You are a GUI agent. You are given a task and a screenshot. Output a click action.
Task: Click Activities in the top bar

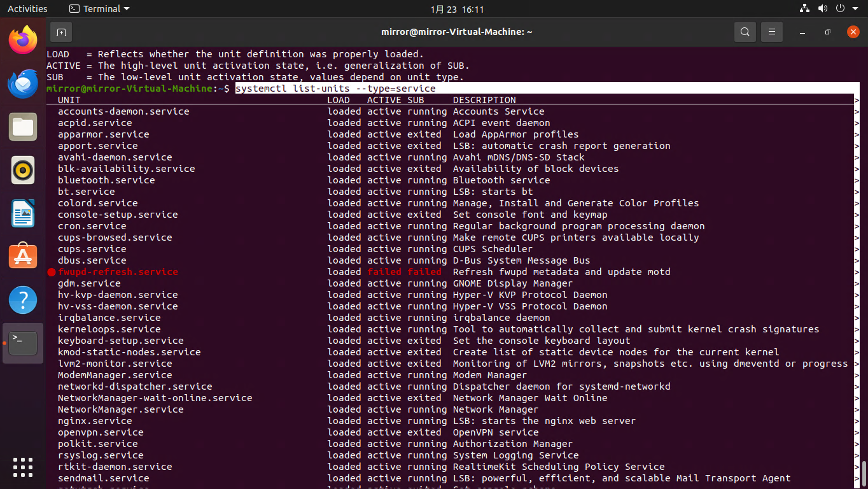(x=28, y=8)
